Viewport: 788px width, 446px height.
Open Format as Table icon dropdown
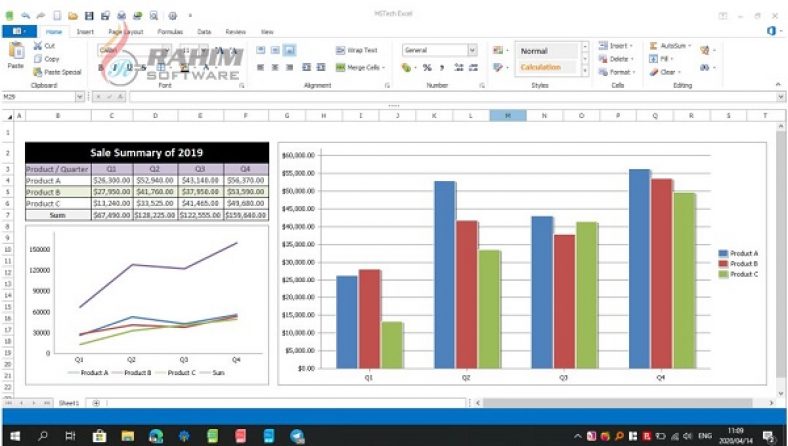501,67
